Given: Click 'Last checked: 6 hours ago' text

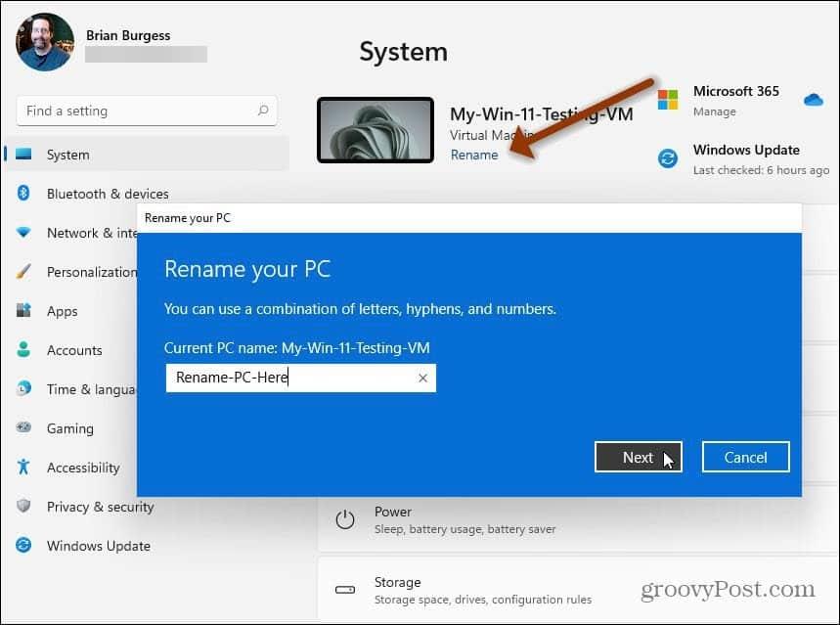Looking at the screenshot, I should 761,170.
